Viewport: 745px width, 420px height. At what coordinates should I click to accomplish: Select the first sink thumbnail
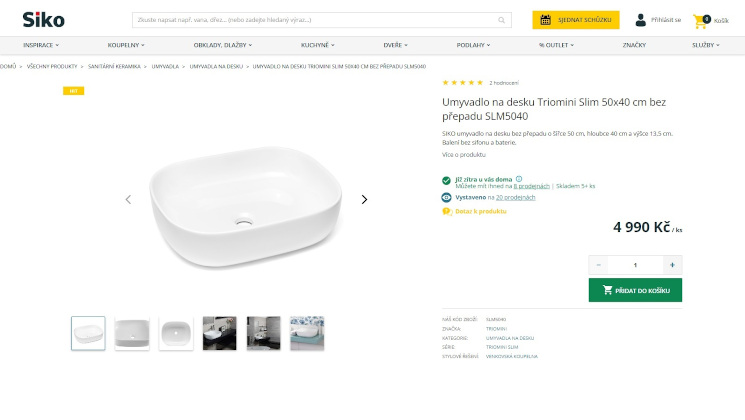click(x=88, y=333)
